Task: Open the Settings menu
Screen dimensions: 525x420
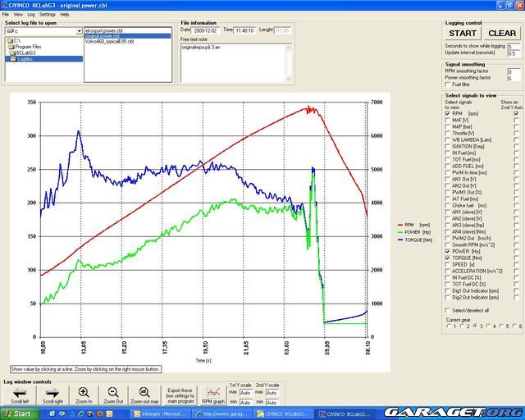Action: click(47, 14)
